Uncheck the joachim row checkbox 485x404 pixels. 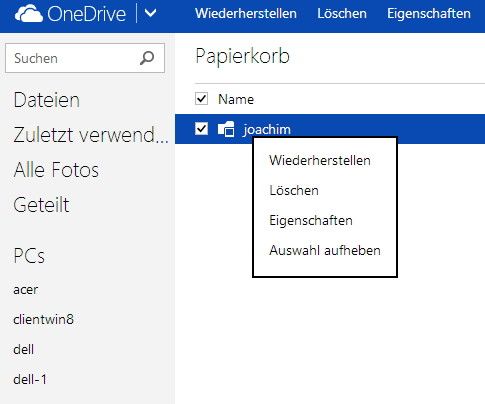click(201, 129)
